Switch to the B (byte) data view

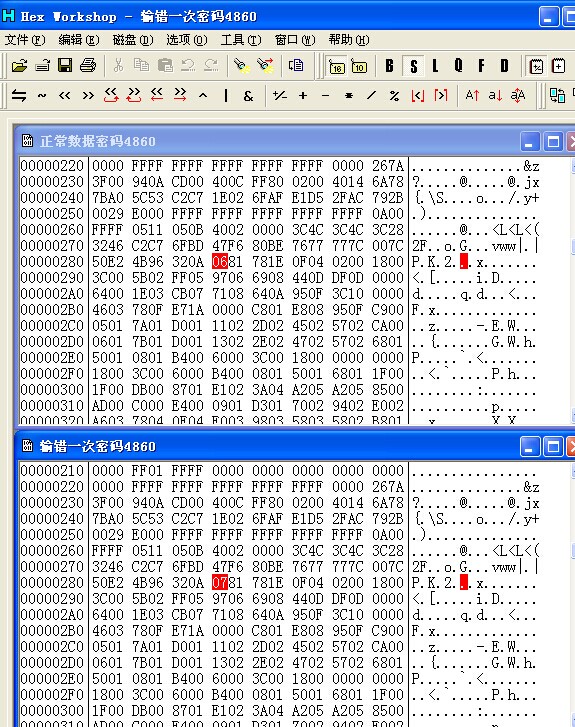point(390,66)
